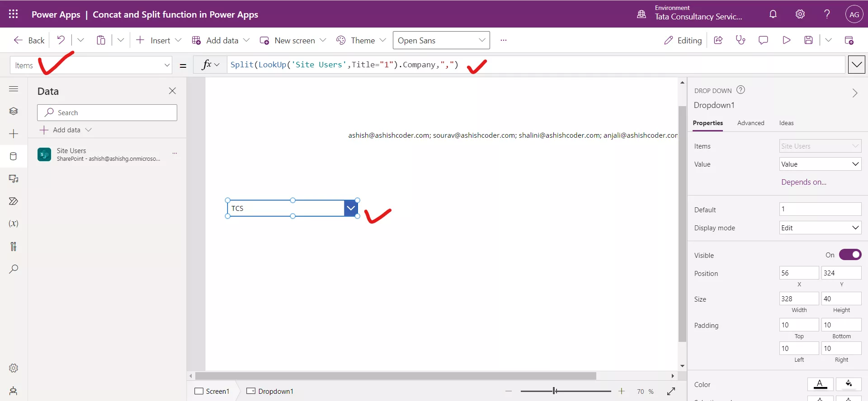Select Dropdown1 breadcrumb
This screenshot has height=401, width=868.
[x=270, y=391]
